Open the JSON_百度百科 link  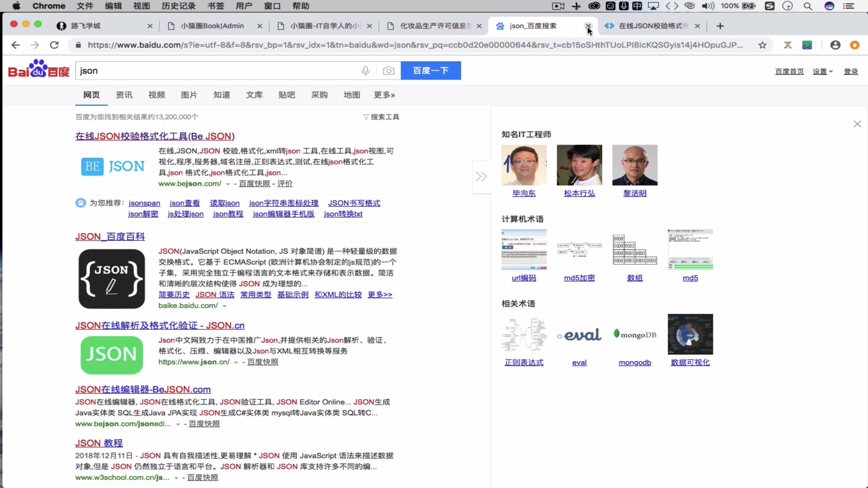pyautogui.click(x=109, y=236)
